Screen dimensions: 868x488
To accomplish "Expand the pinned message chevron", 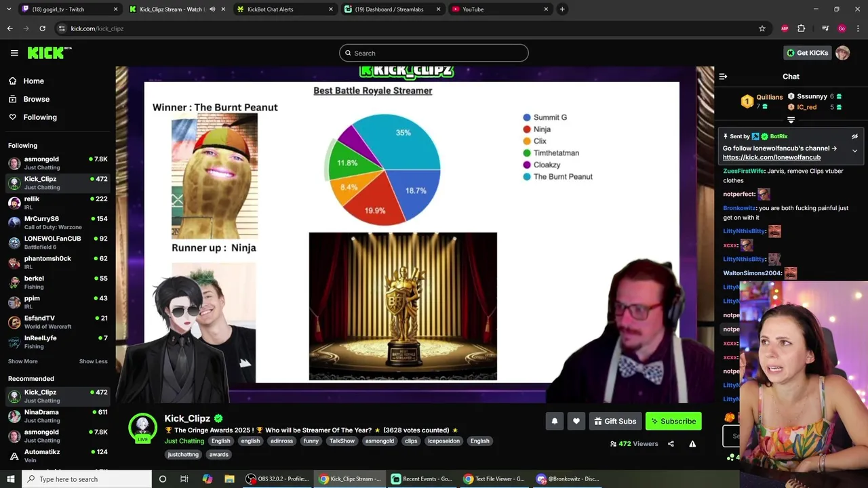I will (854, 150).
